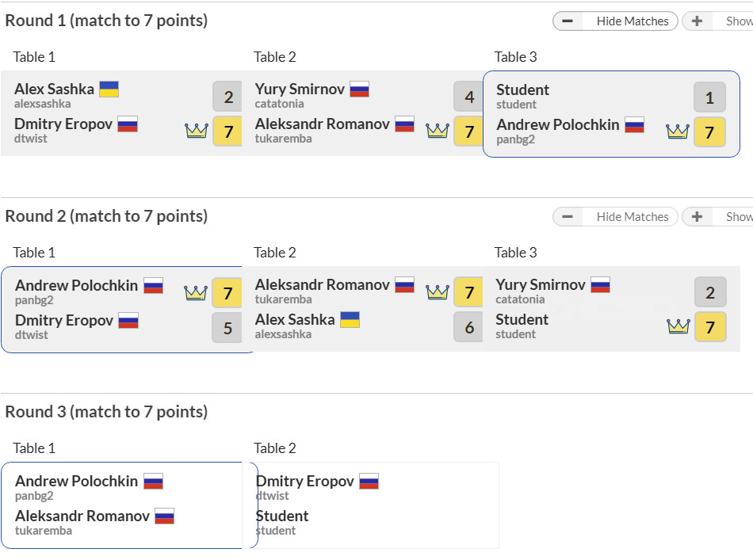Click Russian flag next to Dmitry Eropov in Round 3
The image size is (753, 560).
369,482
